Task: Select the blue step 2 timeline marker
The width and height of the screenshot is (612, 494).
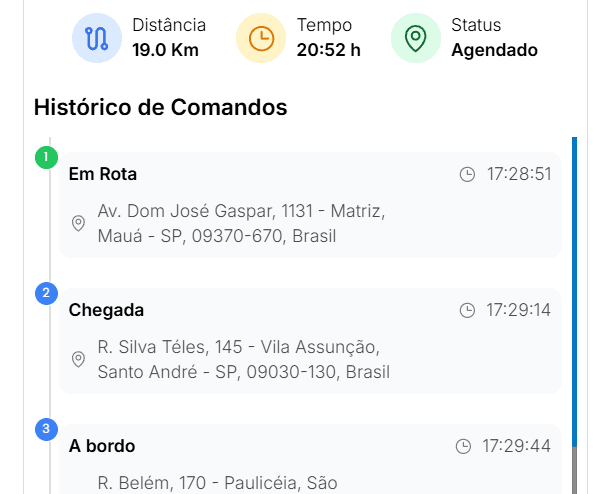Action: pos(46,294)
